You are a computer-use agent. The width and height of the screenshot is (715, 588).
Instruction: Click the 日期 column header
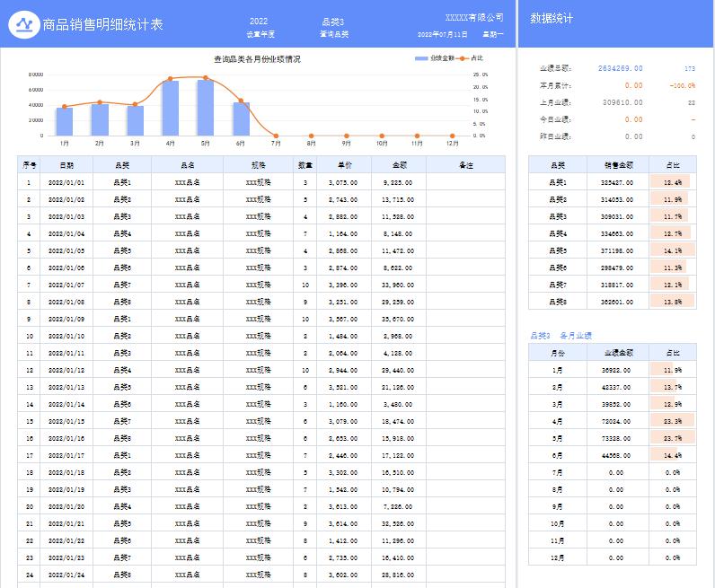tap(66, 165)
